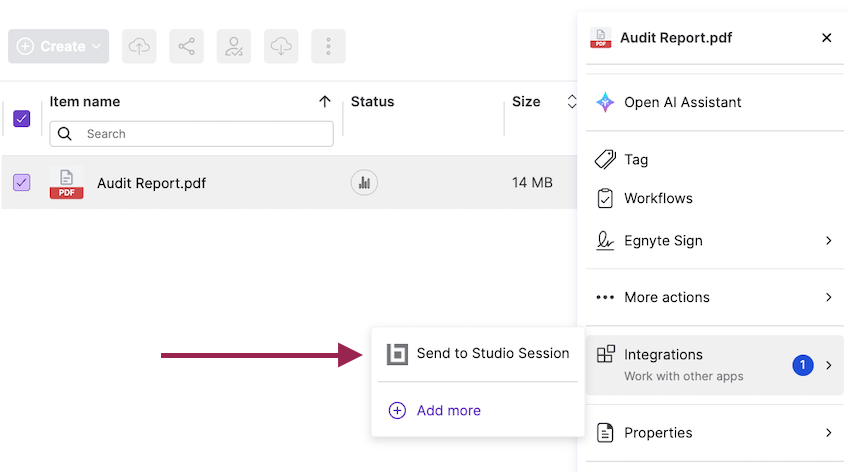The height and width of the screenshot is (472, 848).
Task: Sort by Item name arrow
Action: tap(324, 102)
